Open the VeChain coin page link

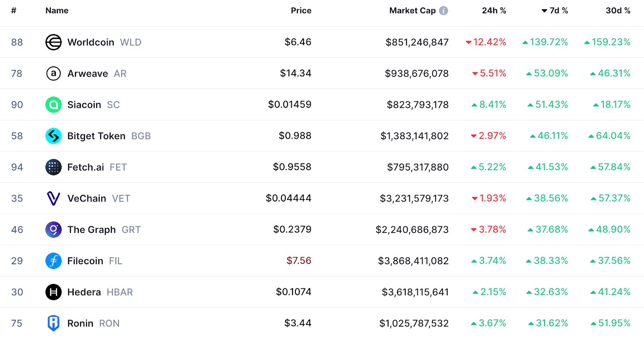pos(87,198)
